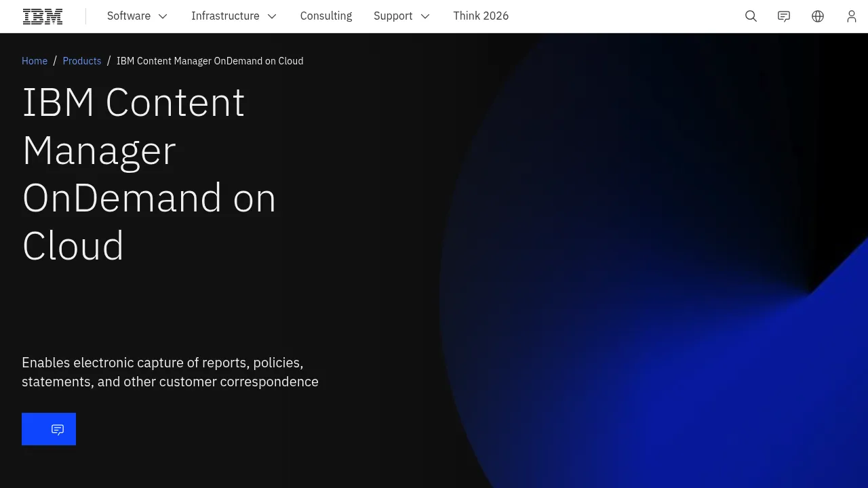The width and height of the screenshot is (868, 488).
Task: Click the text starting "Enables electronic capture"
Action: [x=170, y=372]
